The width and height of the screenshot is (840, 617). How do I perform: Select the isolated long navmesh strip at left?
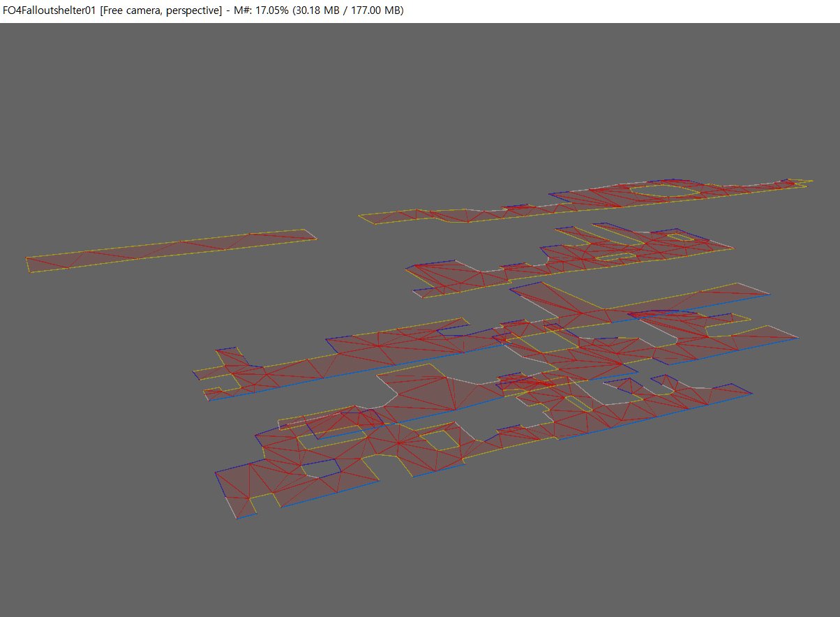point(172,251)
